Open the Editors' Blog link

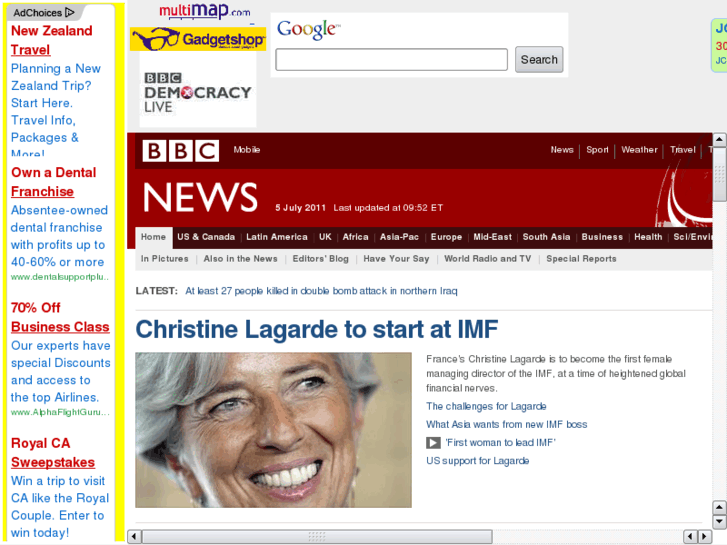click(x=320, y=259)
